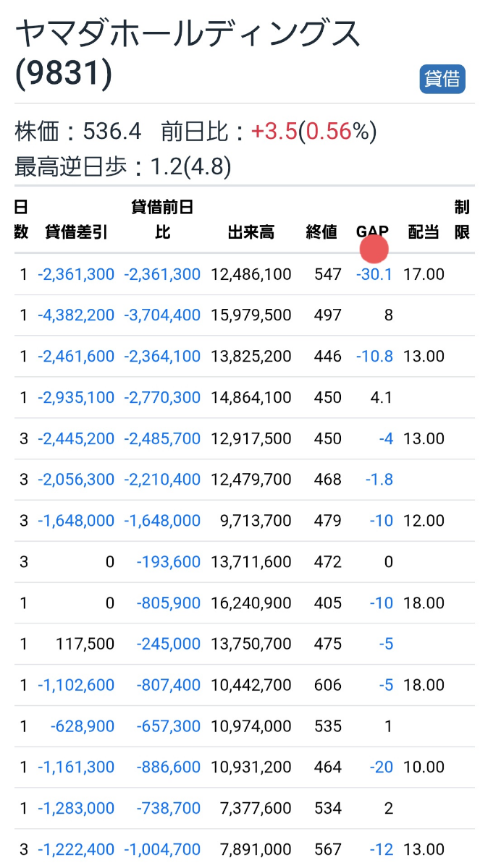Tap the 終値 column header

321,232
